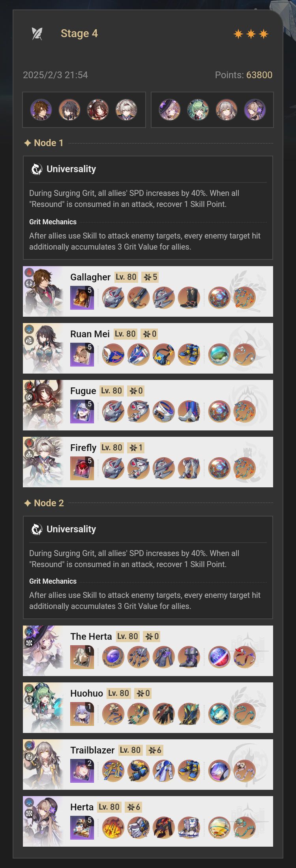
Task: Select Firefly's red light cone icon
Action: pos(82,468)
